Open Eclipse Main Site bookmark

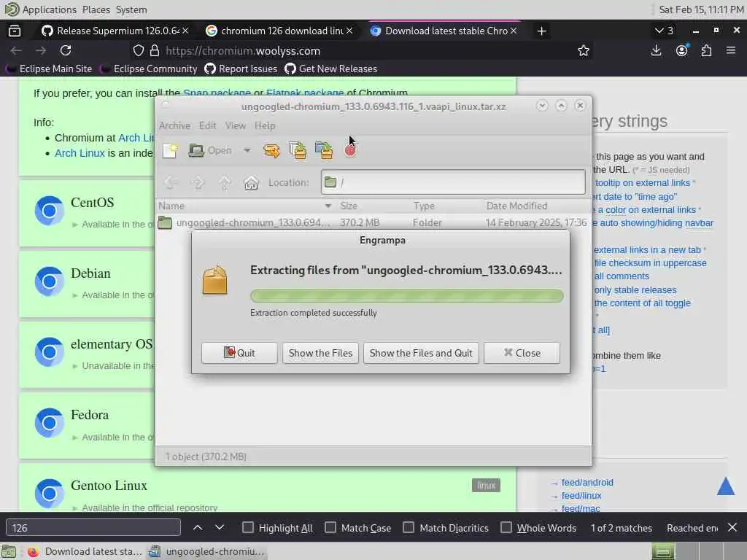[49, 69]
